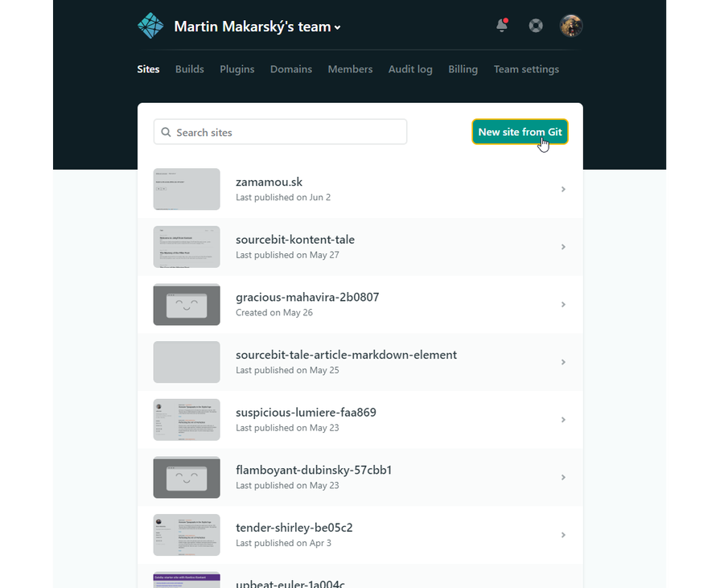Click sourcebit-kontent-tale site thumbnail
Screen dimensions: 720x588
coord(187,247)
